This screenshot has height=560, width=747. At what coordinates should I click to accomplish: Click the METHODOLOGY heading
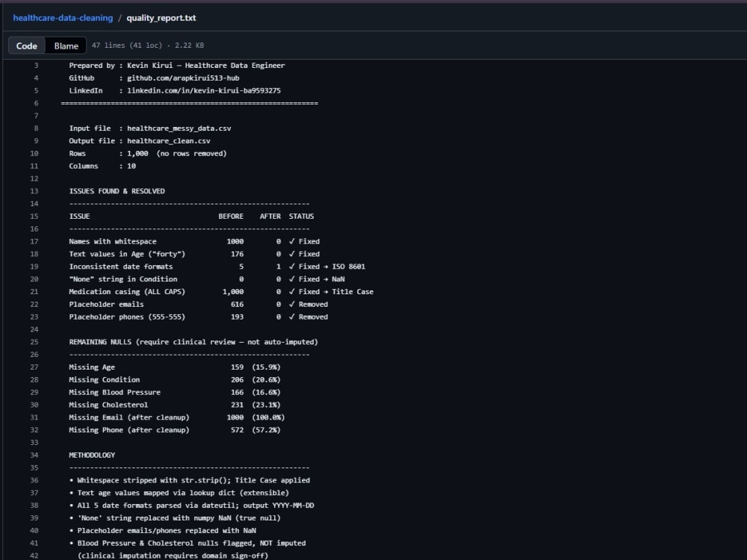(92, 455)
